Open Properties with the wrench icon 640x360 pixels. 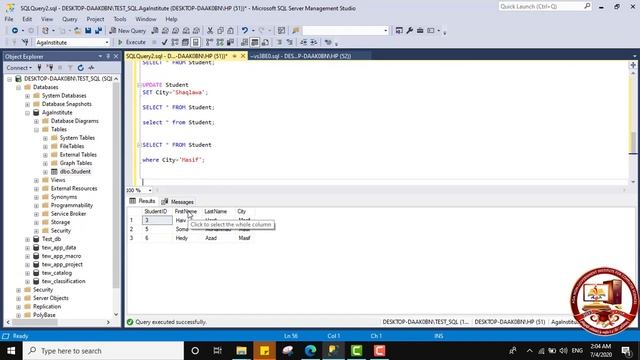[409, 31]
